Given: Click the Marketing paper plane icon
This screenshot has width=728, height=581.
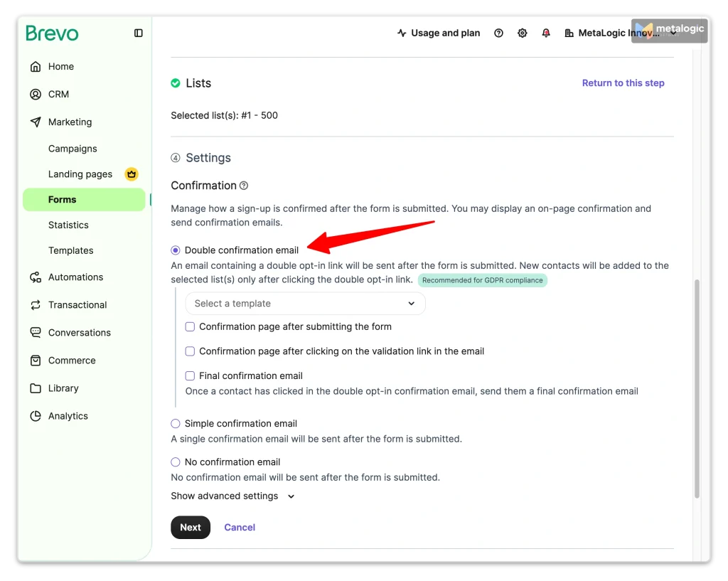Looking at the screenshot, I should pyautogui.click(x=36, y=122).
